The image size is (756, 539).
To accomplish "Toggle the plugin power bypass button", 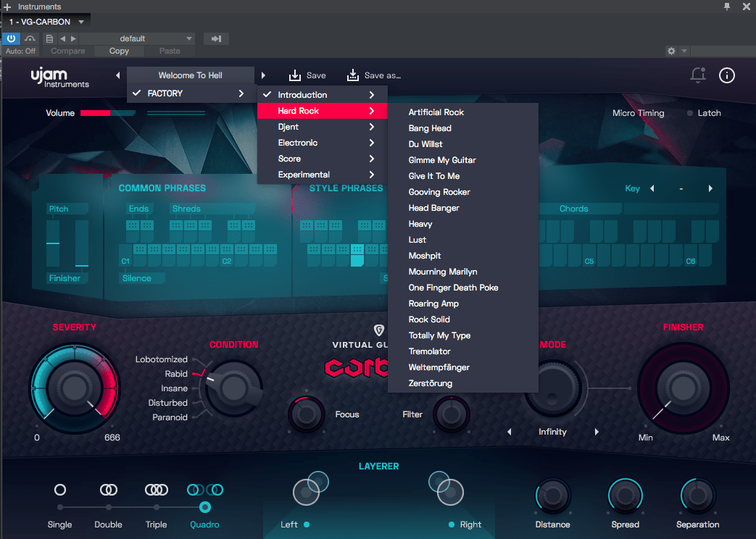I will click(x=11, y=38).
